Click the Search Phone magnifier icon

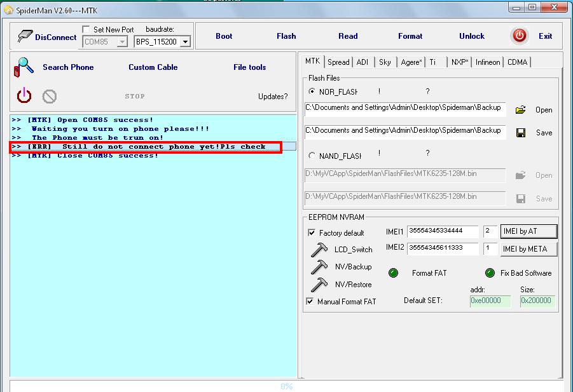[x=24, y=67]
